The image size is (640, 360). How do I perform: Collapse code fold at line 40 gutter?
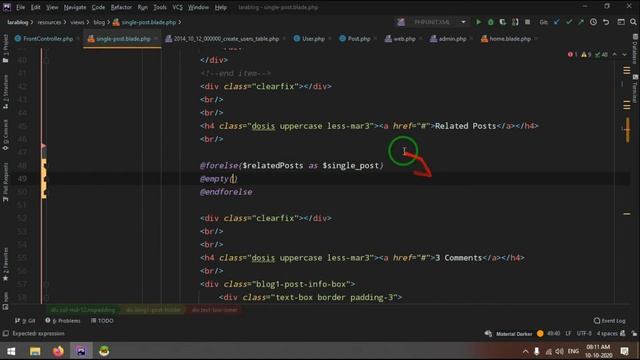pyautogui.click(x=46, y=60)
